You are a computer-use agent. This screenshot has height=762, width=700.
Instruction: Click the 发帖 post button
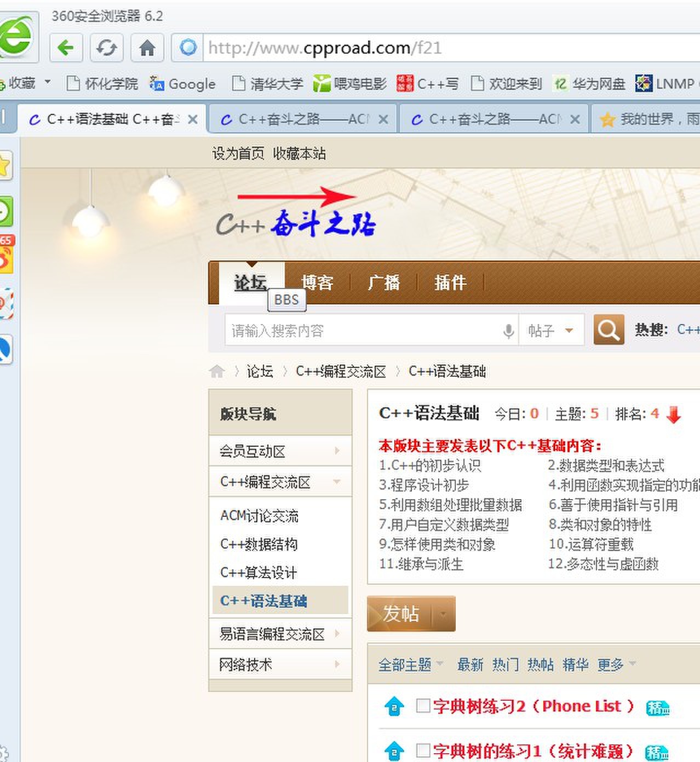403,614
